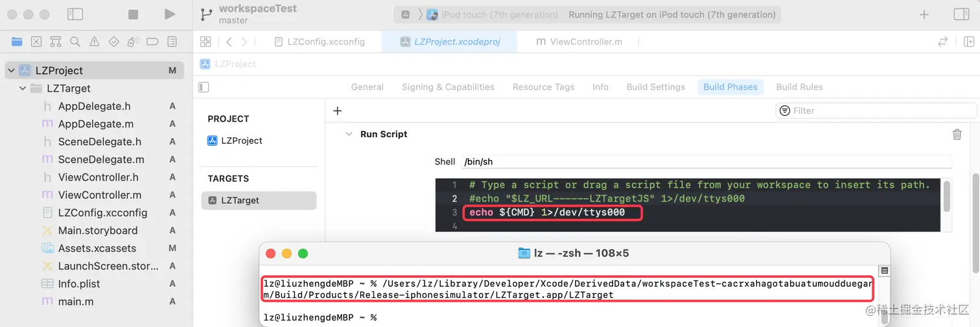This screenshot has width=980, height=327.
Task: Open the Resource Tags tab
Action: (x=543, y=87)
